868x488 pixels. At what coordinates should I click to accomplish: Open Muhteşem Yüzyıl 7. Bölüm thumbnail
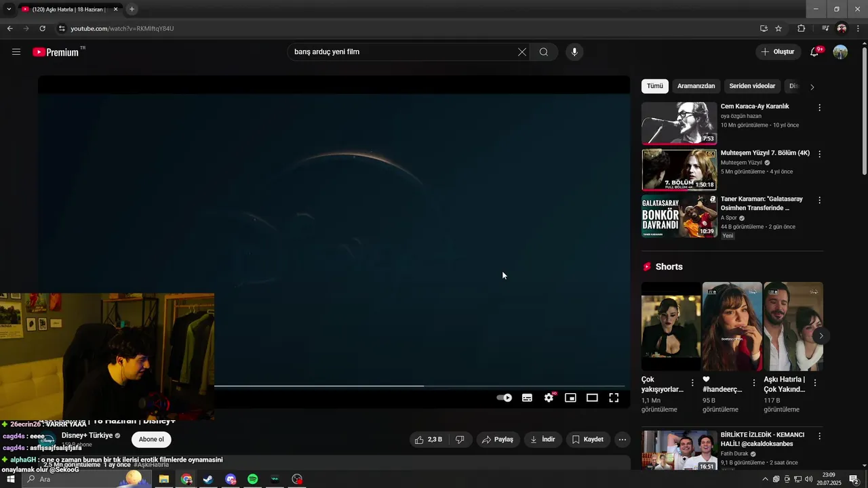[679, 169]
